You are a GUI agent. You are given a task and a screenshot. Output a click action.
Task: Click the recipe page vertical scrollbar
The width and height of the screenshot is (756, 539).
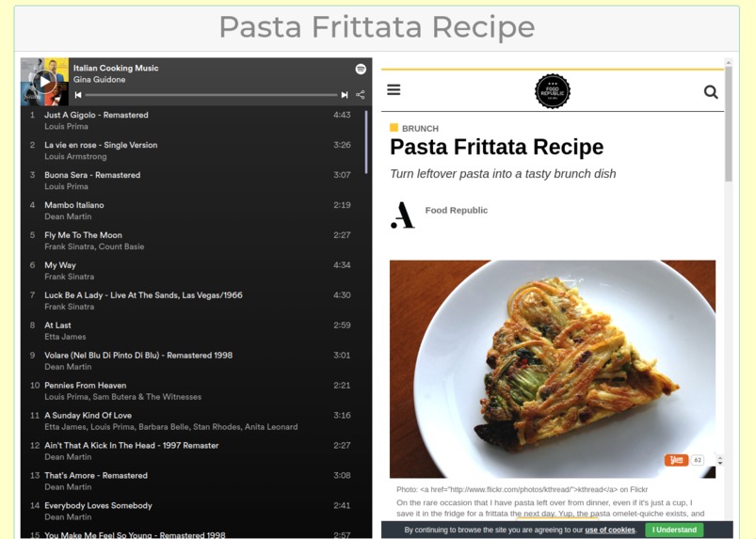[x=729, y=124]
